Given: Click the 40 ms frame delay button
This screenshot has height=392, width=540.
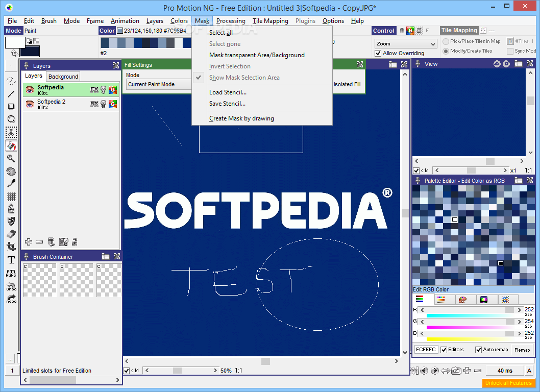Looking at the screenshot, I should pyautogui.click(x=505, y=371).
